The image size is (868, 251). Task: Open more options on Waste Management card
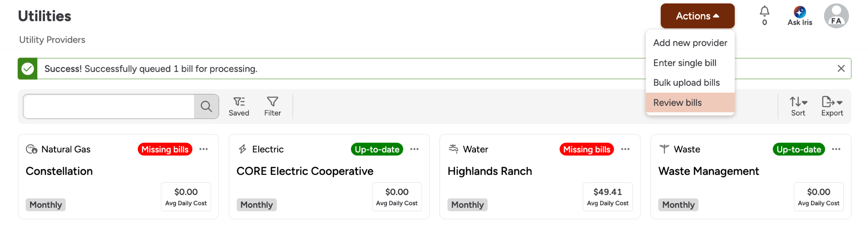point(836,149)
